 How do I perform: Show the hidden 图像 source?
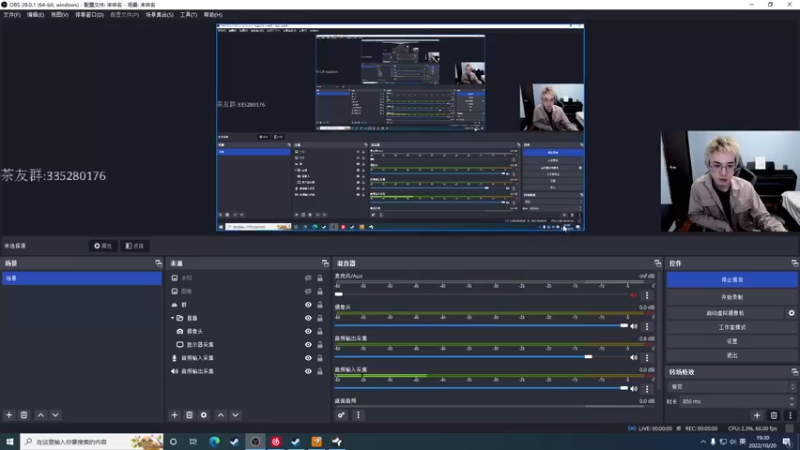click(308, 291)
